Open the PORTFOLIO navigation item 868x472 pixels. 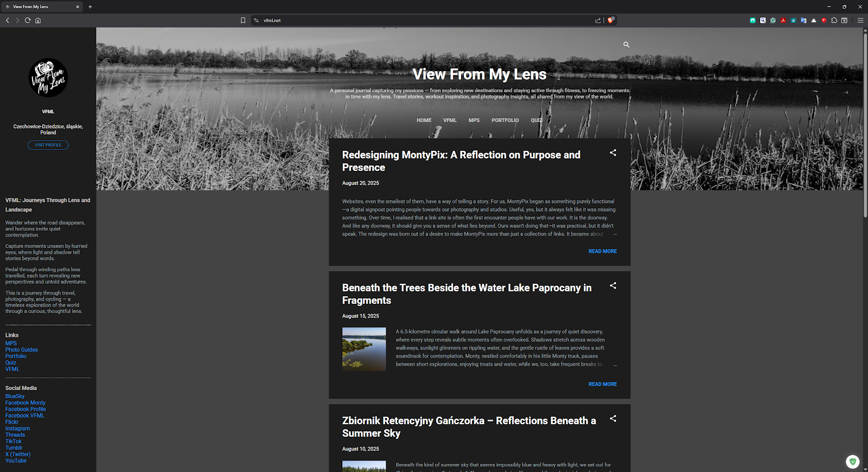(505, 120)
